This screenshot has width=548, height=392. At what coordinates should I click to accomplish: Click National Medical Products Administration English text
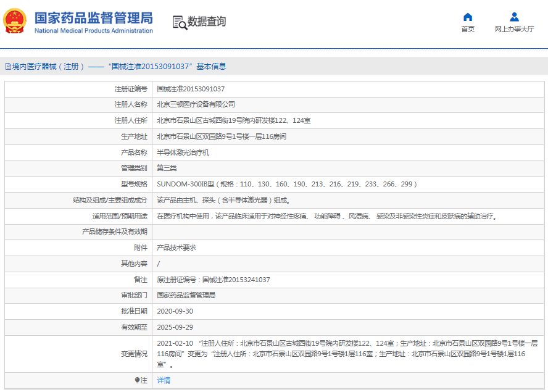[93, 31]
